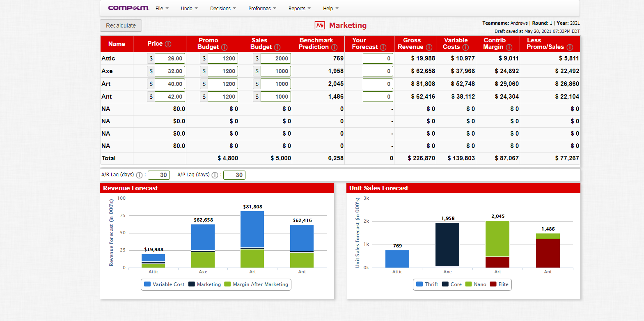
Task: Click the Benchmark Prediction info icon
Action: pyautogui.click(x=334, y=47)
